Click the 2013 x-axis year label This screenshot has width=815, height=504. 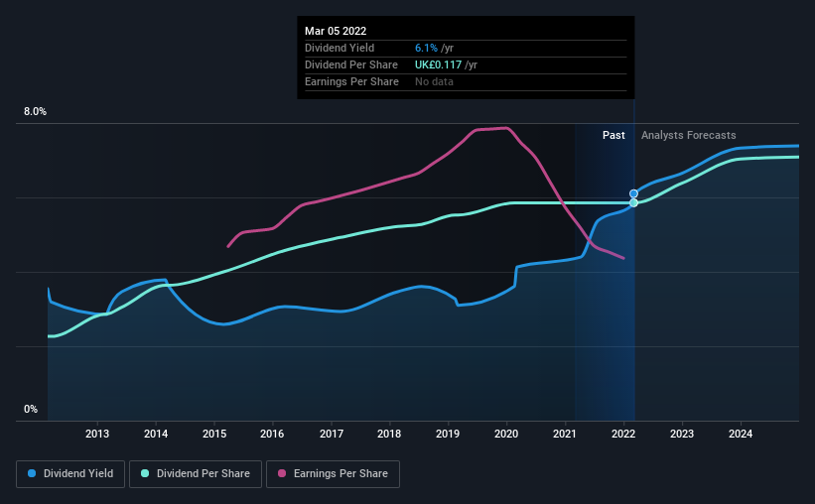point(97,434)
